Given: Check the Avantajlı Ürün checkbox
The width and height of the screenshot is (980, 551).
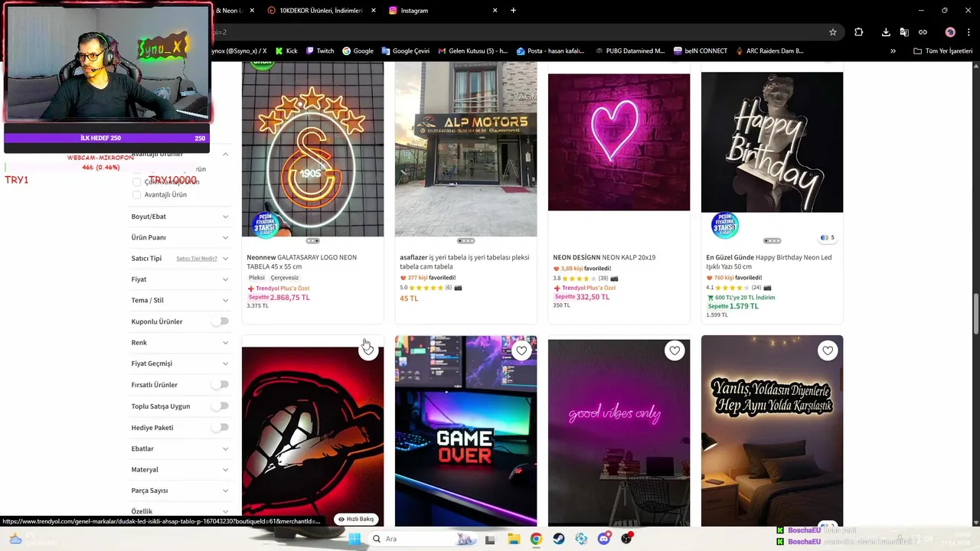Looking at the screenshot, I should [136, 195].
